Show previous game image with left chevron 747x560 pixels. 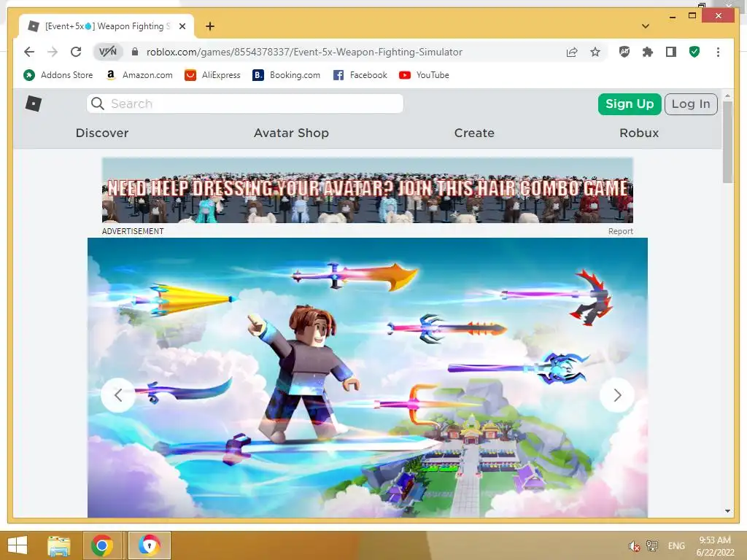click(x=118, y=394)
